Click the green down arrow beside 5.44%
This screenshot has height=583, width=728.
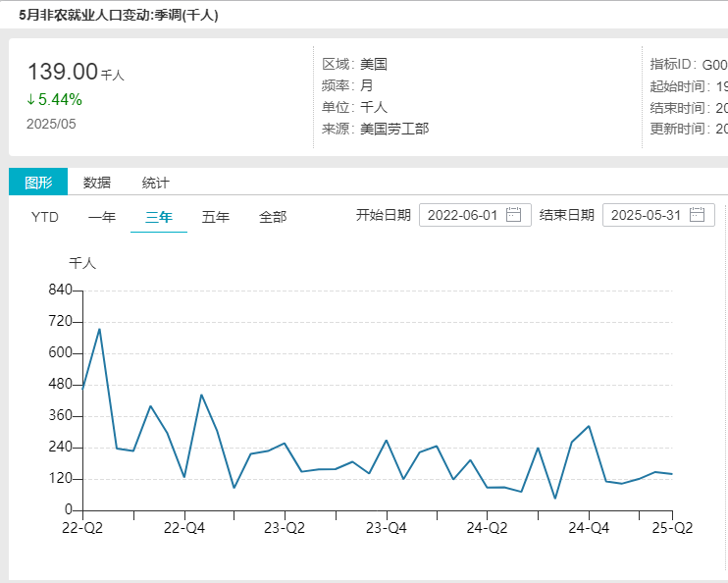(x=30, y=100)
